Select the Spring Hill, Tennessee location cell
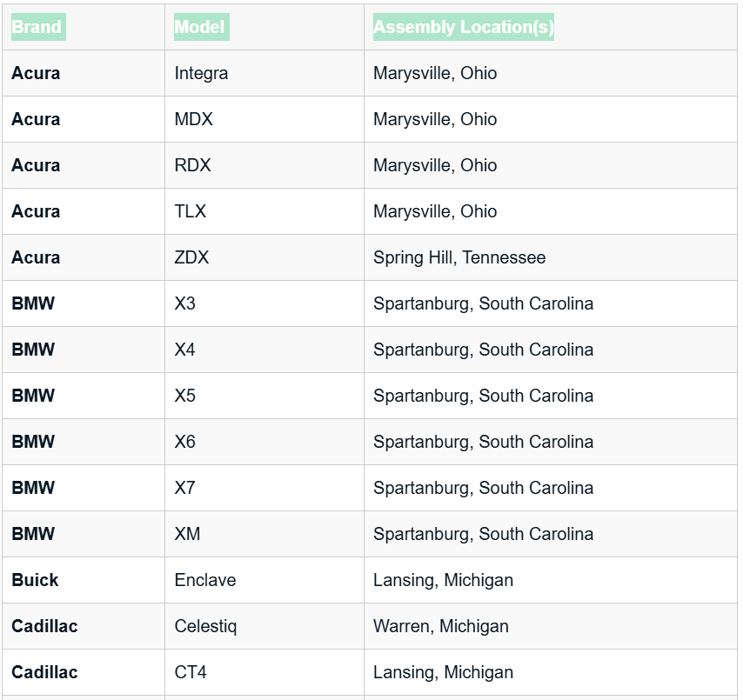Image resolution: width=743 pixels, height=700 pixels. pos(459,257)
